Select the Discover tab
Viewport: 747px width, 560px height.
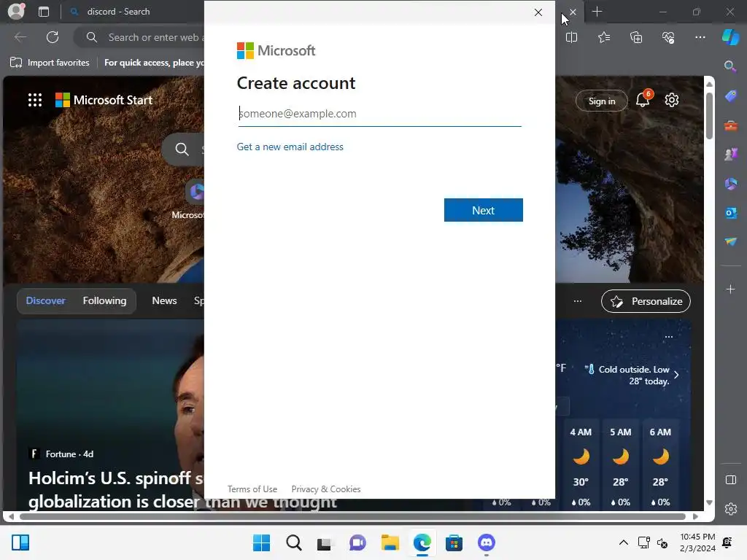pyautogui.click(x=46, y=300)
